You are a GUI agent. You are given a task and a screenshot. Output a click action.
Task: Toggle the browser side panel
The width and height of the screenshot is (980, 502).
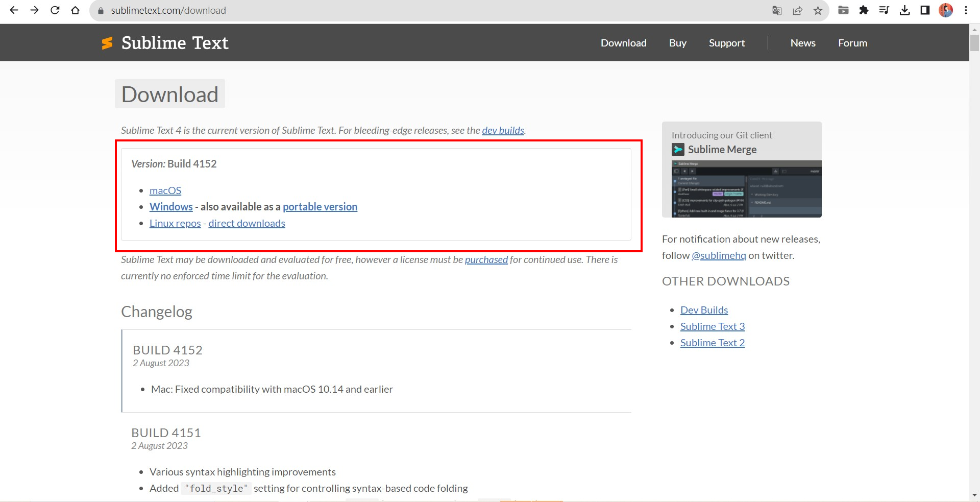(x=925, y=10)
